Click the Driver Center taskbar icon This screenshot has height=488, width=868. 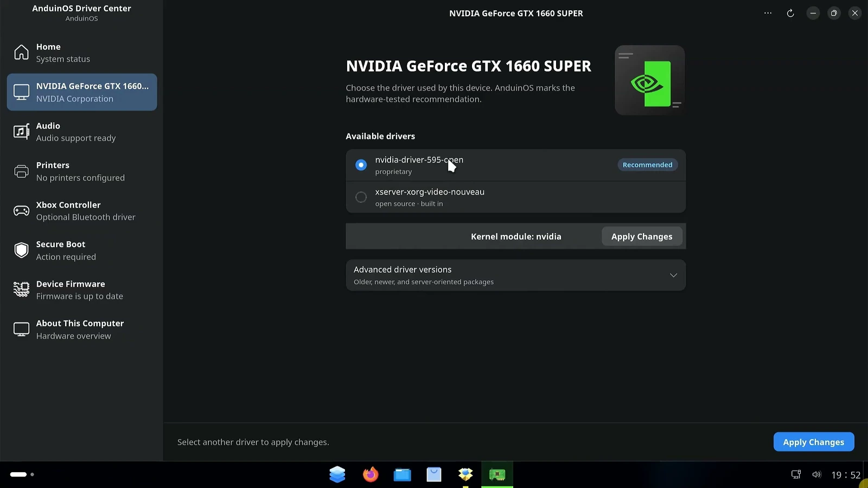pyautogui.click(x=497, y=474)
